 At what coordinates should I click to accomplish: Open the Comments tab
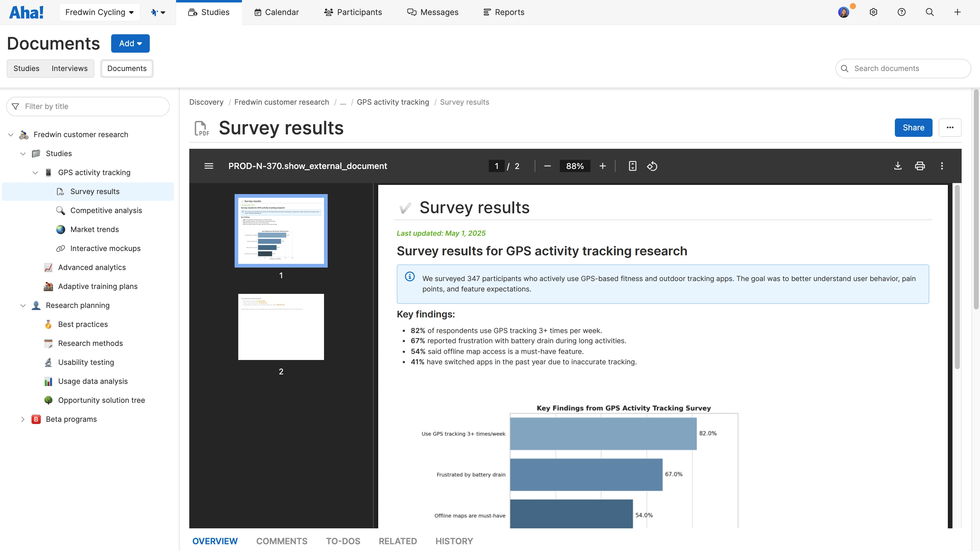[x=281, y=541]
